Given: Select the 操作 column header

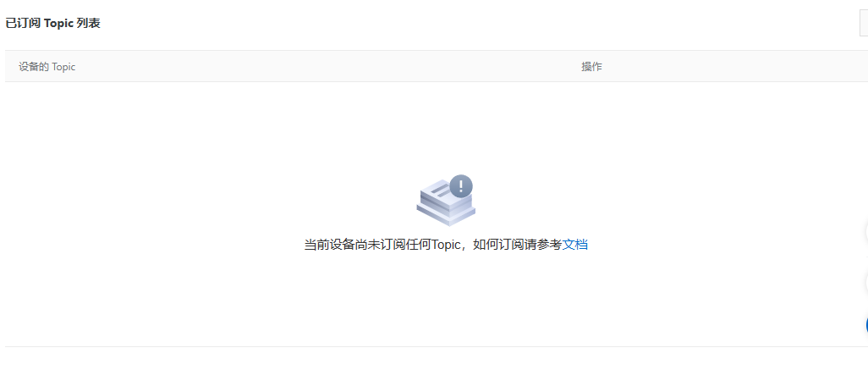Looking at the screenshot, I should click(591, 67).
